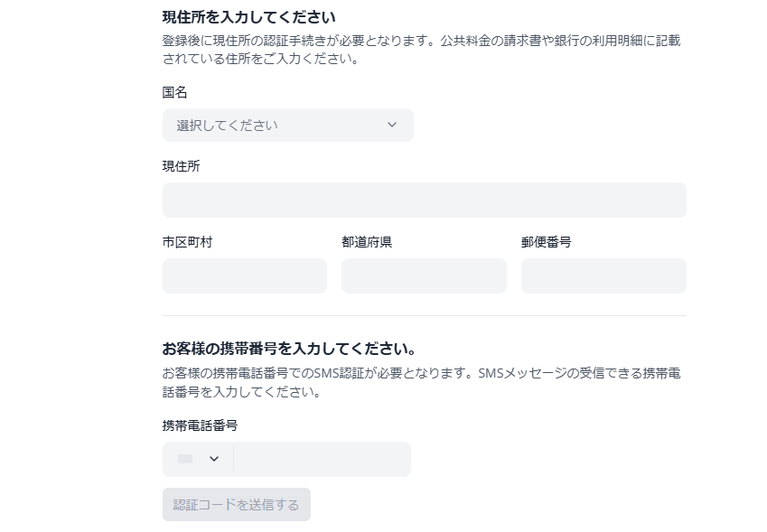Click the SMS認証 description paragraph
This screenshot has height=532, width=767.
[x=421, y=383]
